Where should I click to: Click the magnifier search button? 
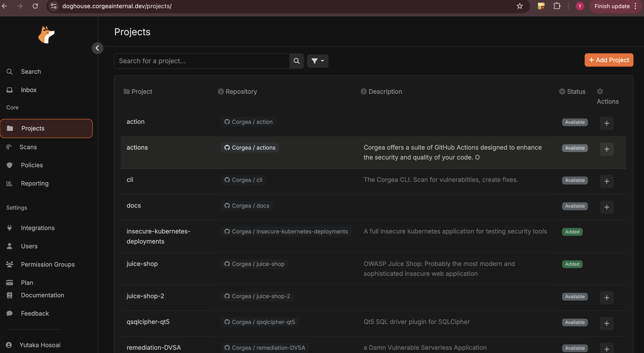[x=296, y=61]
